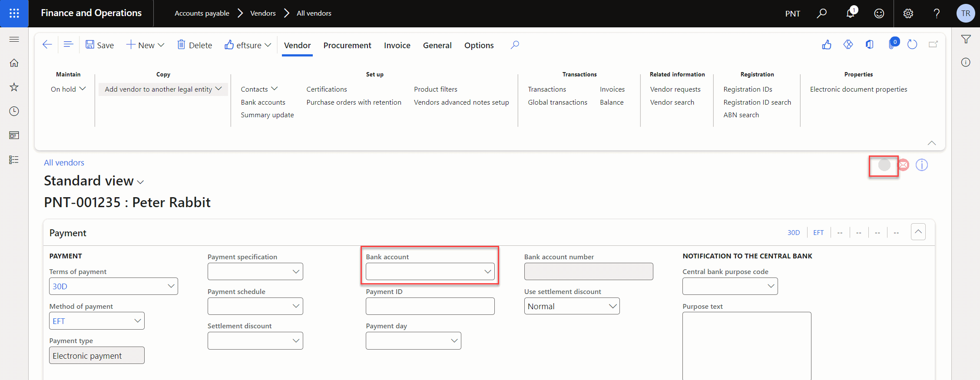The height and width of the screenshot is (380, 980).
Task: Click the feedback smiley icon
Action: (879, 13)
